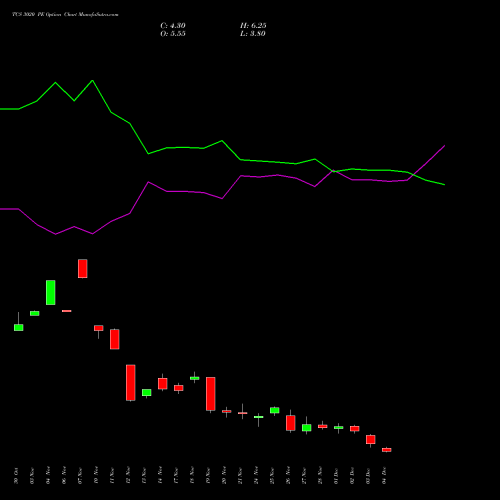Click the '10 Nov' date label

click(x=96, y=476)
